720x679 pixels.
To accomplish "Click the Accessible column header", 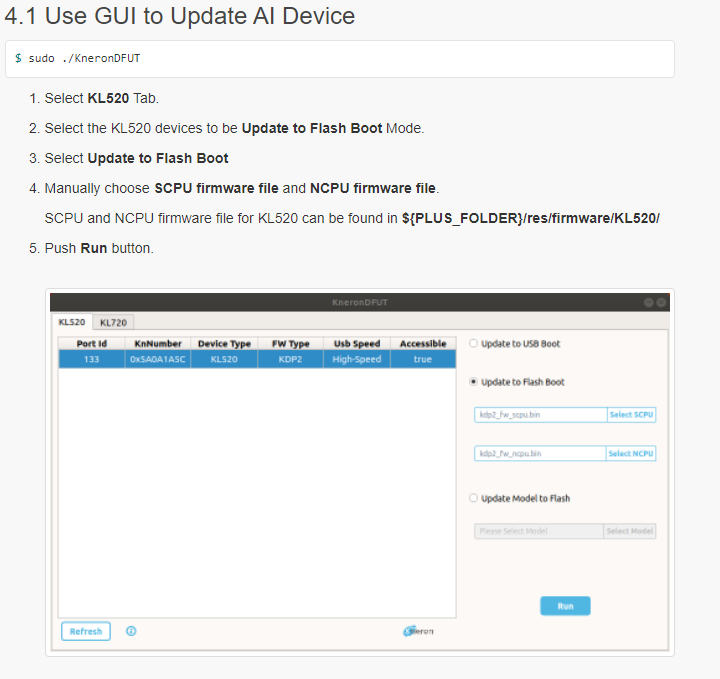I will [x=423, y=343].
